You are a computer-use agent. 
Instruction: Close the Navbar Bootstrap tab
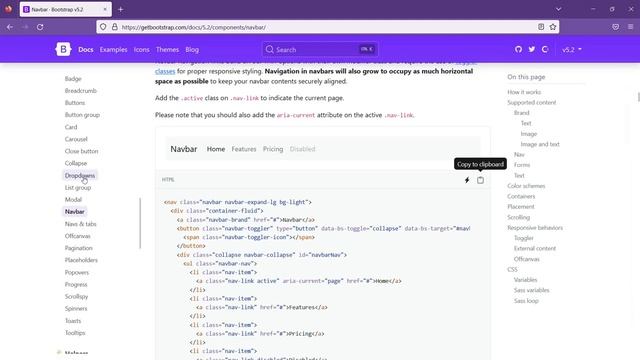tap(105, 9)
